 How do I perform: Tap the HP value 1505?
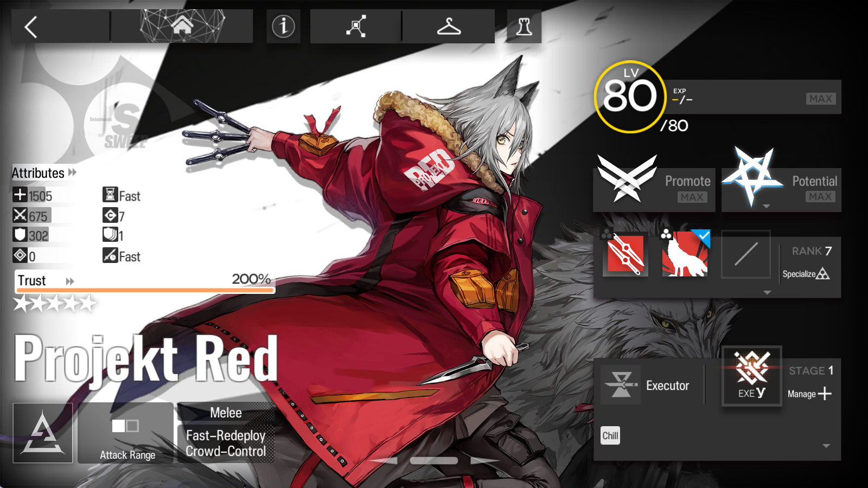[41, 196]
